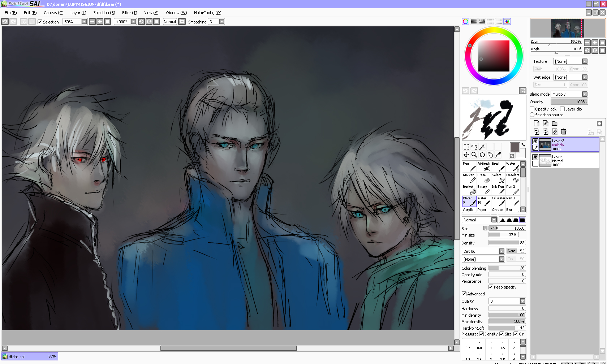Select the Rotate view tool
Screen dimensions: 607x364
coord(482,155)
